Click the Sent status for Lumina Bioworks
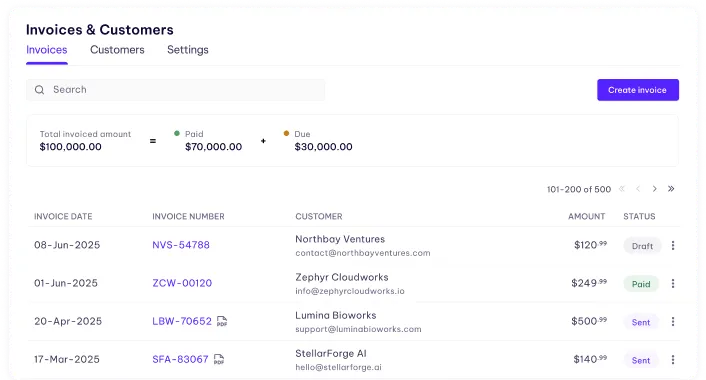 [641, 322]
